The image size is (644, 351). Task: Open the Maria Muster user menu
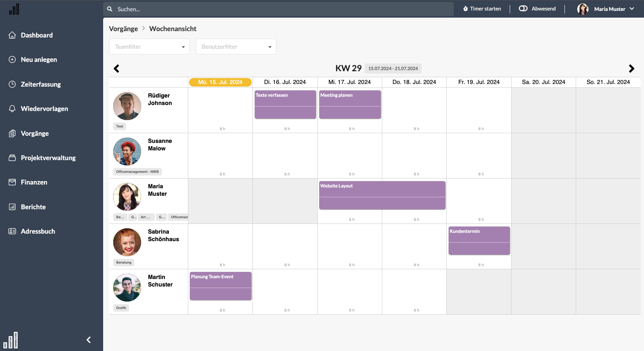click(606, 9)
